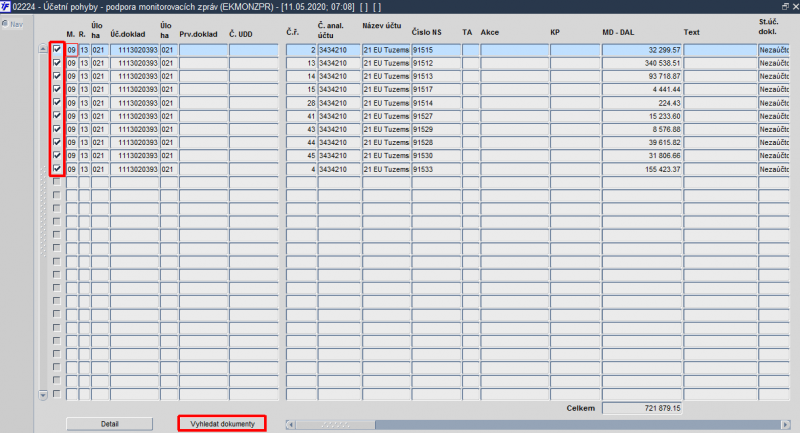Click the Celkem total field 721 879.15
800x433 pixels.
[x=642, y=408]
